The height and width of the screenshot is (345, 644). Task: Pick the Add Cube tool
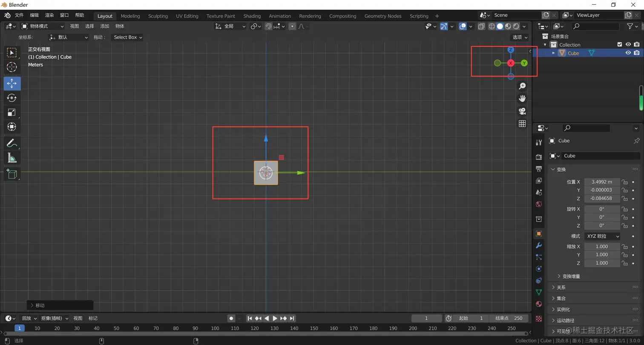point(12,174)
